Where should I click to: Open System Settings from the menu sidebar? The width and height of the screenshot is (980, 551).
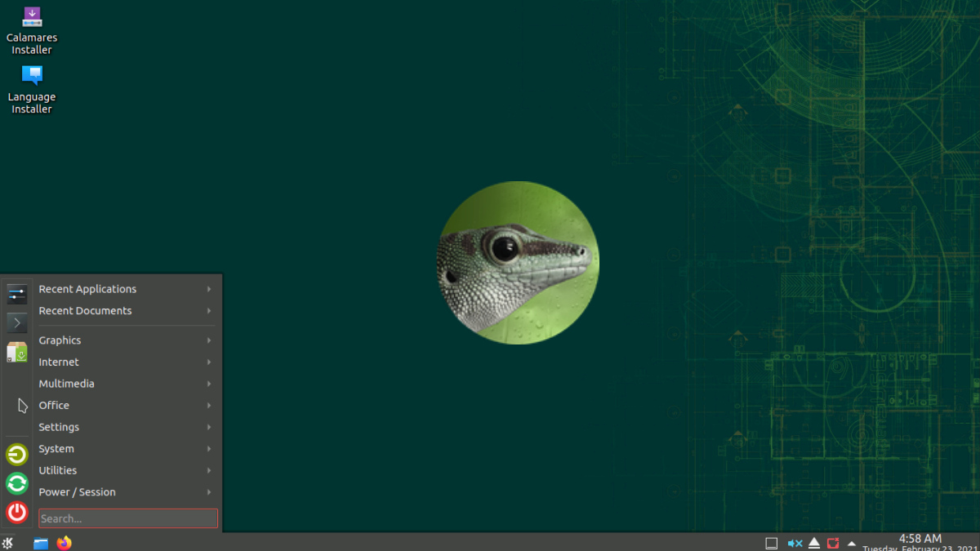pyautogui.click(x=17, y=294)
